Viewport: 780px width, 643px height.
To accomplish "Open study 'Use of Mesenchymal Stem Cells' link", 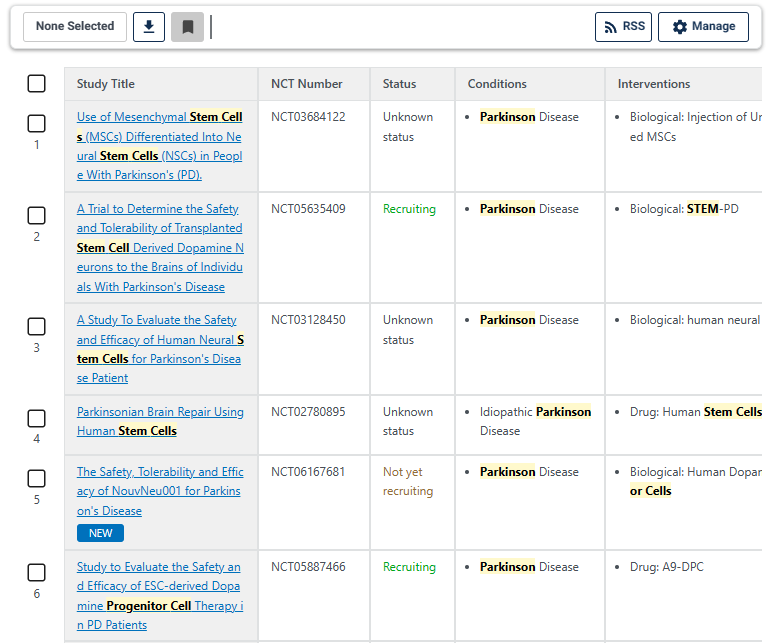I will click(x=159, y=146).
